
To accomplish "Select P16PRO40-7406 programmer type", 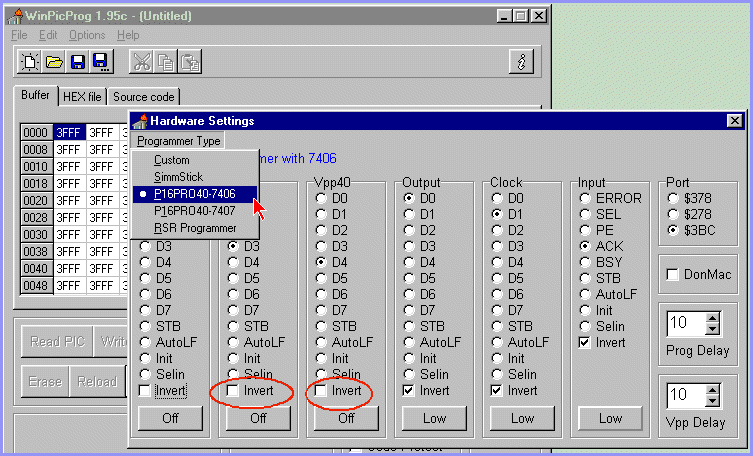I will pos(195,194).
